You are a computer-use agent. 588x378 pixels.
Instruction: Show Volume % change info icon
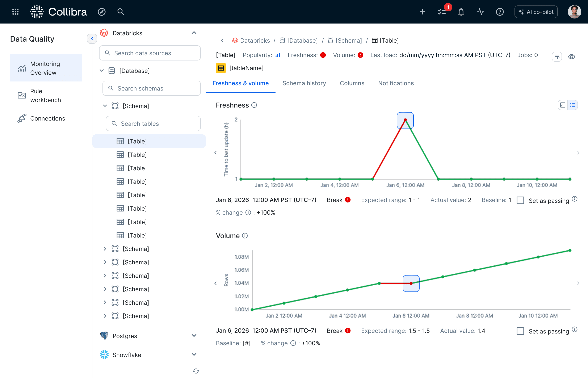(x=293, y=343)
